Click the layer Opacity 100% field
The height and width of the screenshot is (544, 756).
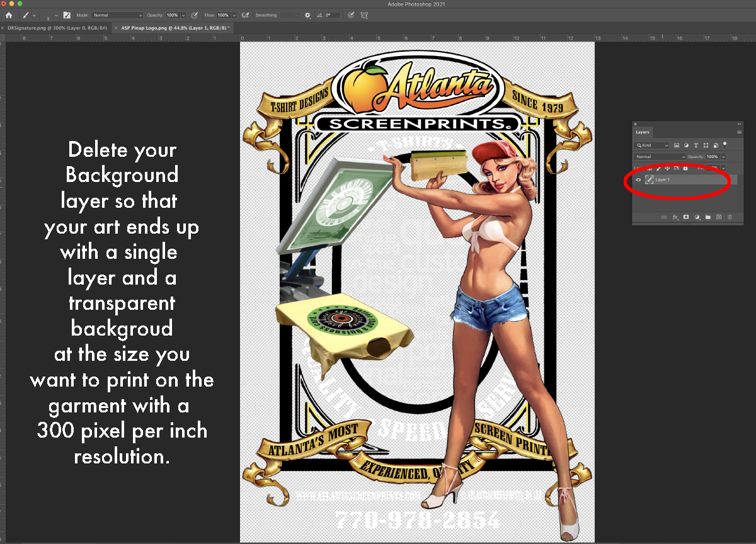[713, 157]
